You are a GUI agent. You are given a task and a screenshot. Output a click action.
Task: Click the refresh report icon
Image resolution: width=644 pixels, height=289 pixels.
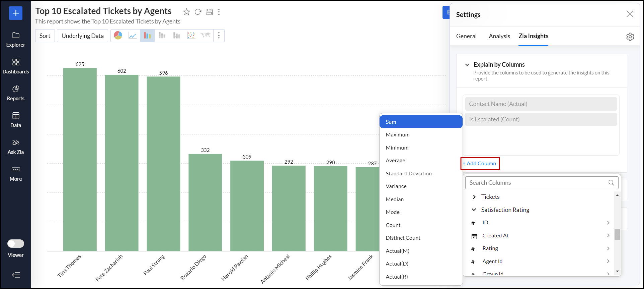point(198,12)
